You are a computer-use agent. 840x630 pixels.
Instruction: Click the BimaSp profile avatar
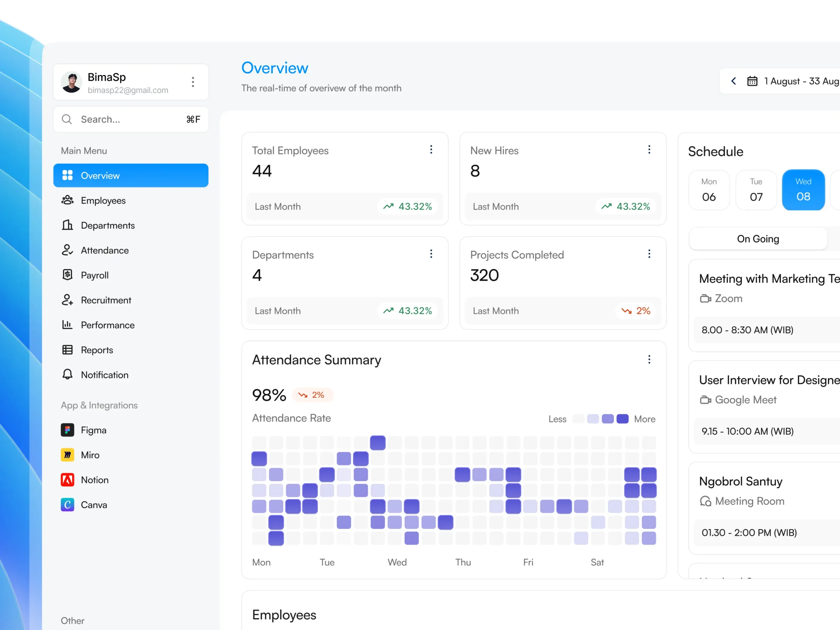click(x=72, y=82)
